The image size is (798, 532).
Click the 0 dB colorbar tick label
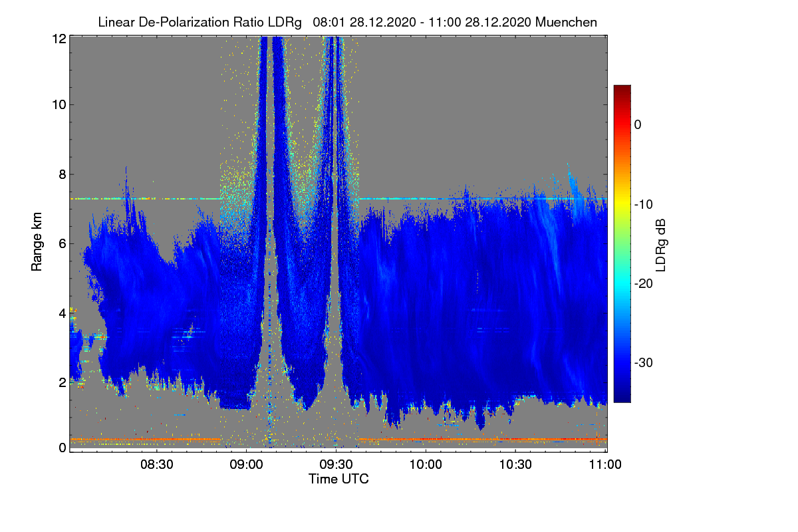tap(638, 124)
